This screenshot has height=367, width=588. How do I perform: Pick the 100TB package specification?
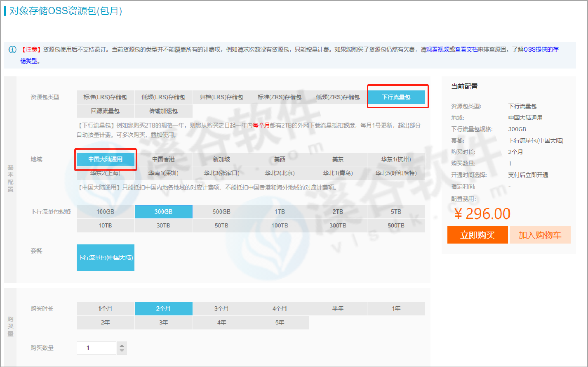[280, 225]
